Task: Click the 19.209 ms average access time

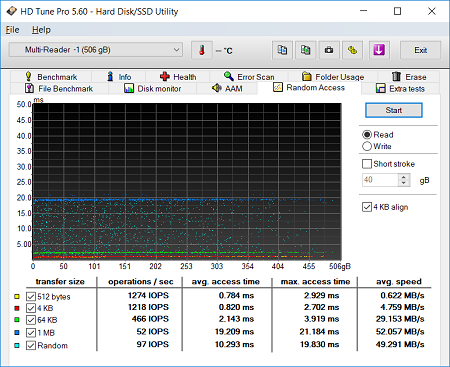Action: (234, 332)
